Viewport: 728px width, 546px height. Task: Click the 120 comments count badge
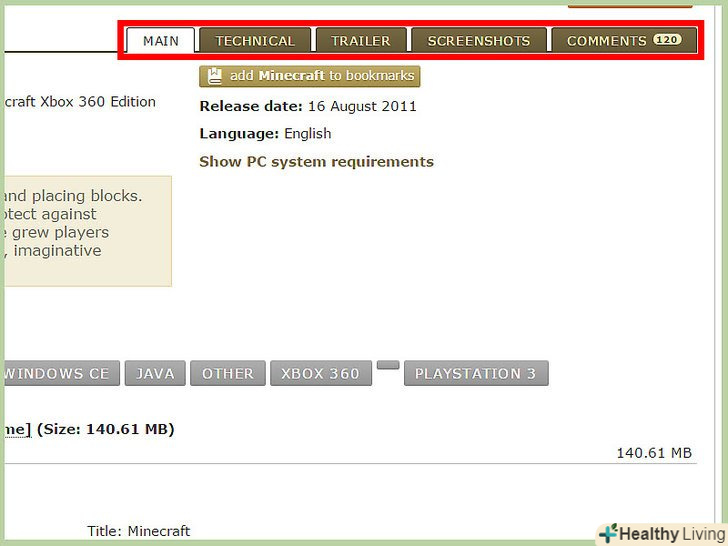coord(667,40)
